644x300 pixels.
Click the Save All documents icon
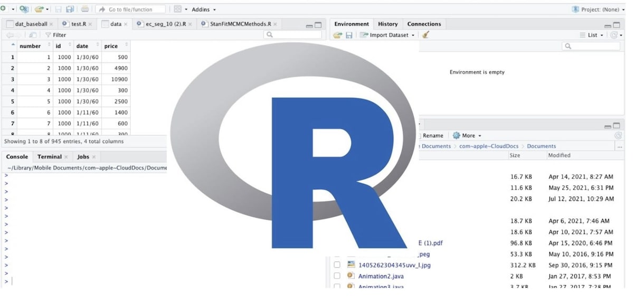pos(70,9)
